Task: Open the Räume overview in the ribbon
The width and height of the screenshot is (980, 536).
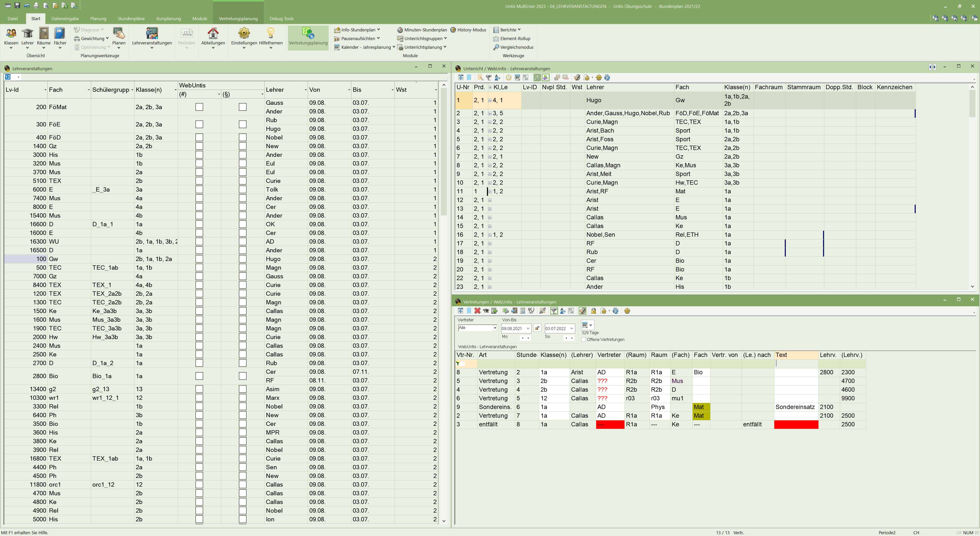Action: 44,38
